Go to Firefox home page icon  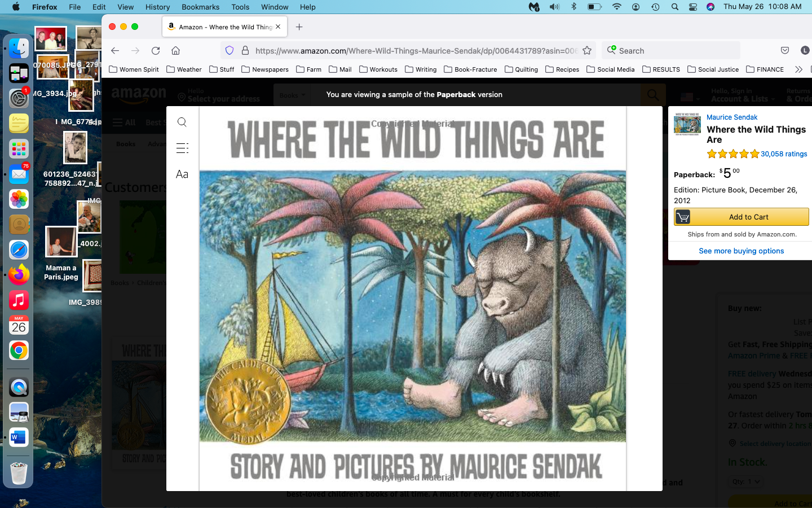[176, 50]
